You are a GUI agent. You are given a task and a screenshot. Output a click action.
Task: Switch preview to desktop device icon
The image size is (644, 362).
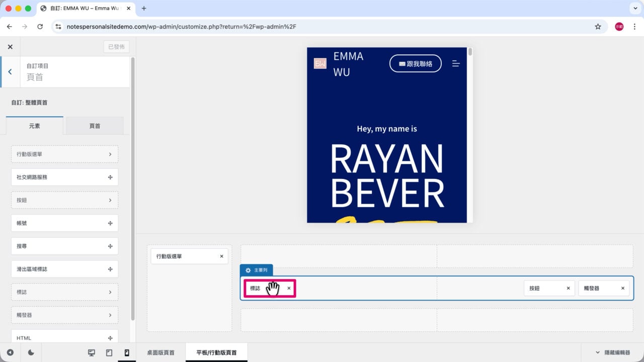[x=92, y=353]
